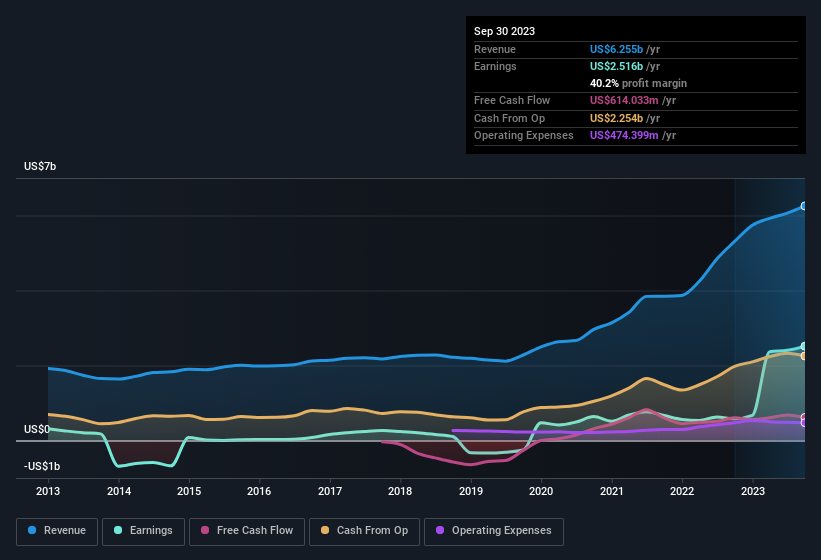Toggle the Revenue series legend button

57,531
